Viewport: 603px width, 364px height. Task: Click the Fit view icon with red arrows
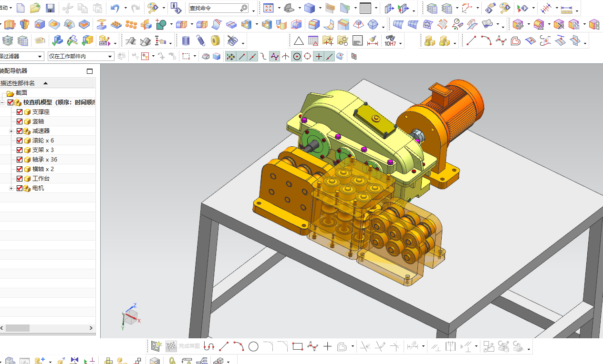(x=268, y=8)
